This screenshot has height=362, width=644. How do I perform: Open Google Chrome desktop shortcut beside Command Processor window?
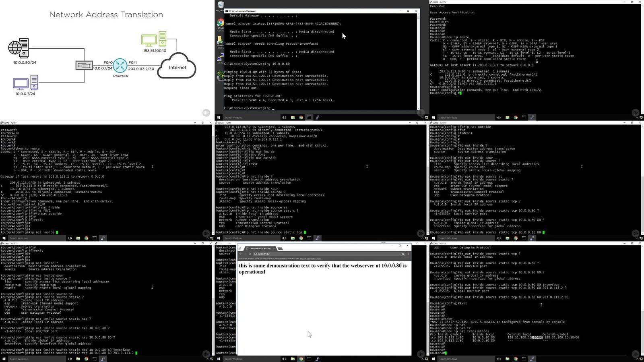[x=220, y=24]
